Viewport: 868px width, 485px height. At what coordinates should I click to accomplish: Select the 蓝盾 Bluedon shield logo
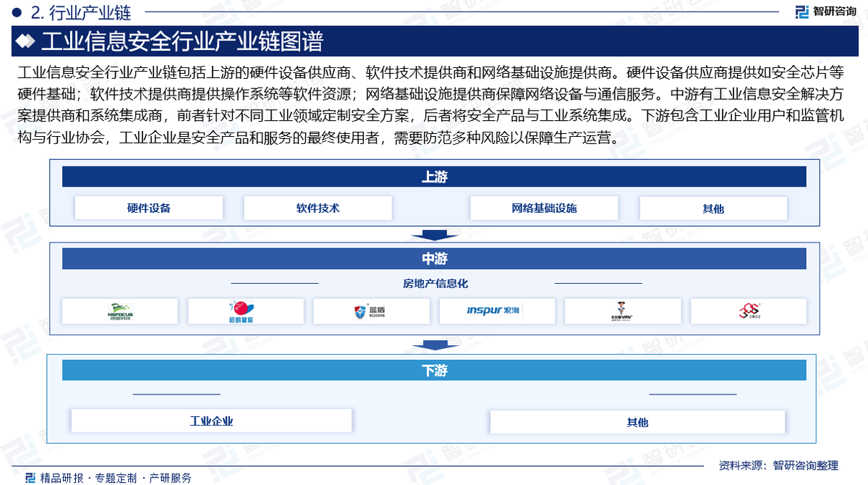point(370,311)
